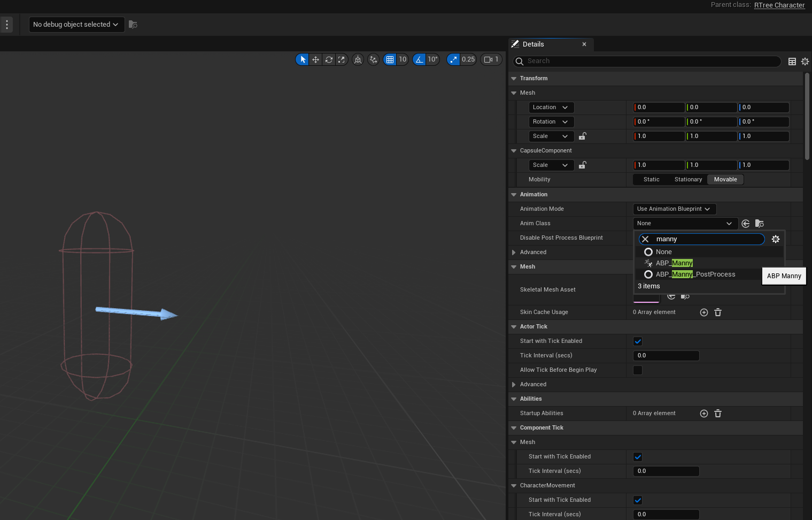The height and width of the screenshot is (520, 812).
Task: Add Skin Cache Usage array element
Action: coord(704,312)
